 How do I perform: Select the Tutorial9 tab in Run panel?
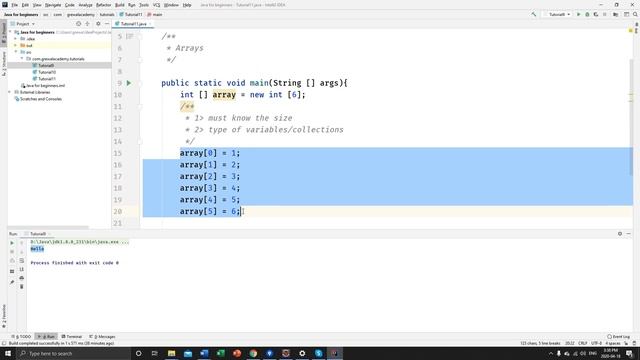point(37,234)
